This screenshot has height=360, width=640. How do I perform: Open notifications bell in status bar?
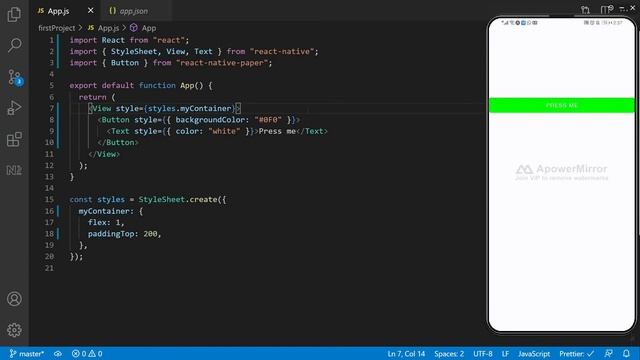click(x=626, y=353)
